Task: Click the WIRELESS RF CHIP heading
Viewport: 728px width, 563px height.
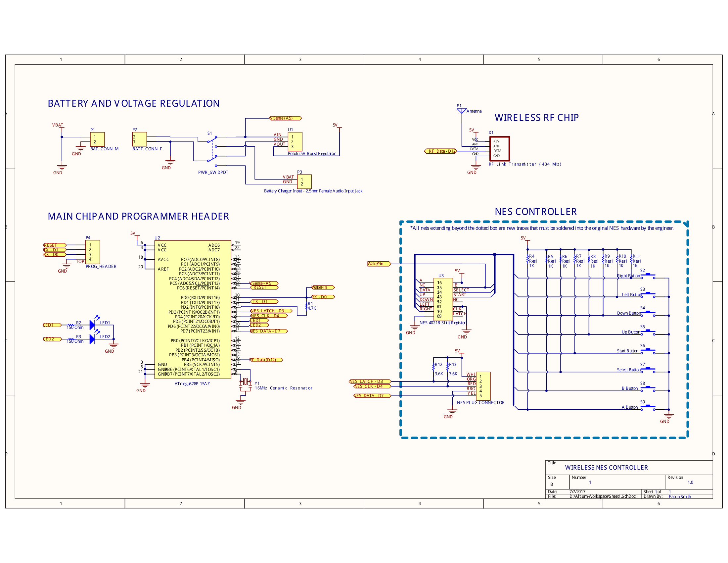Action: point(537,118)
